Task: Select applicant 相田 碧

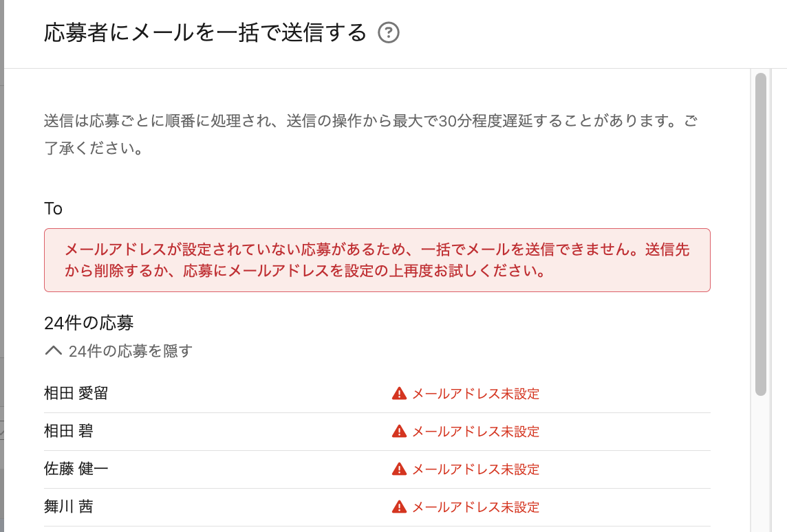Action: click(x=69, y=431)
